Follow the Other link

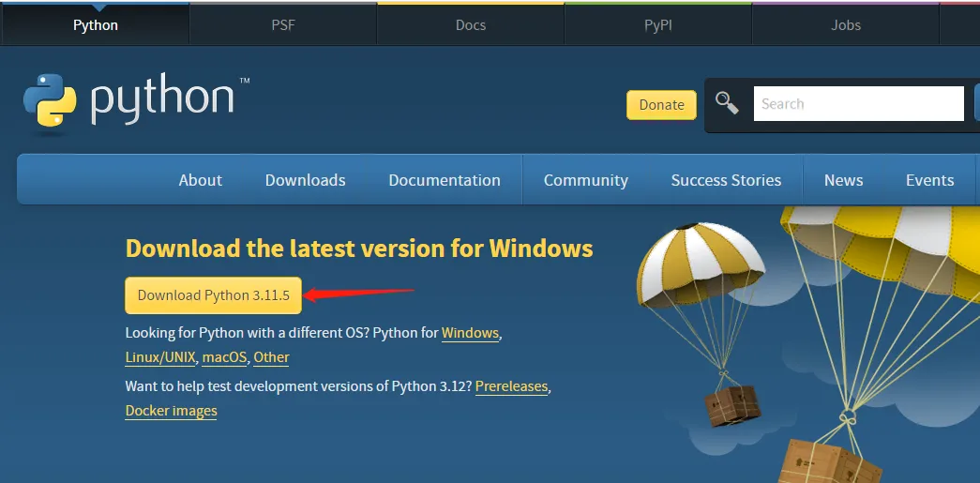[271, 357]
